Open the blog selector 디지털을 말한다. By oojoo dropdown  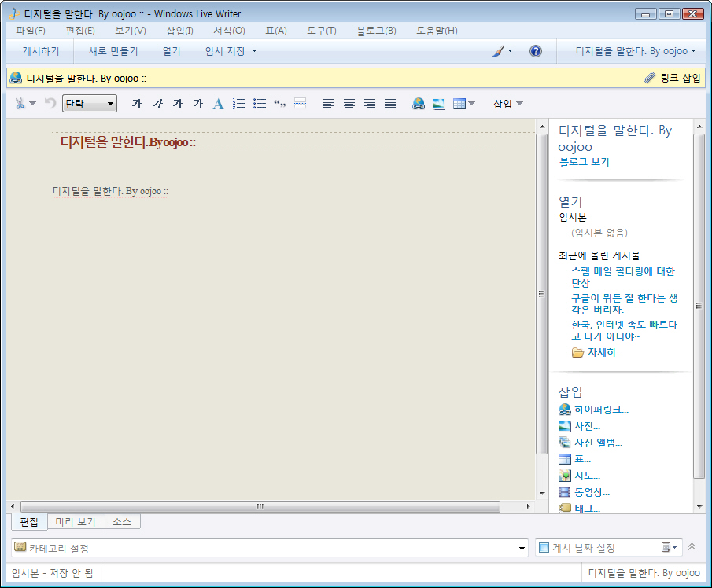tap(635, 51)
